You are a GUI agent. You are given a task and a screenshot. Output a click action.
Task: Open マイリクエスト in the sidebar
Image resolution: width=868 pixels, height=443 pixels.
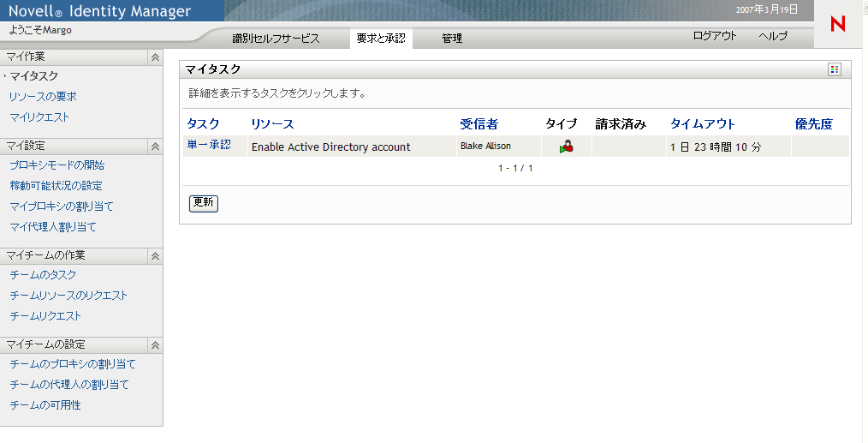click(39, 117)
